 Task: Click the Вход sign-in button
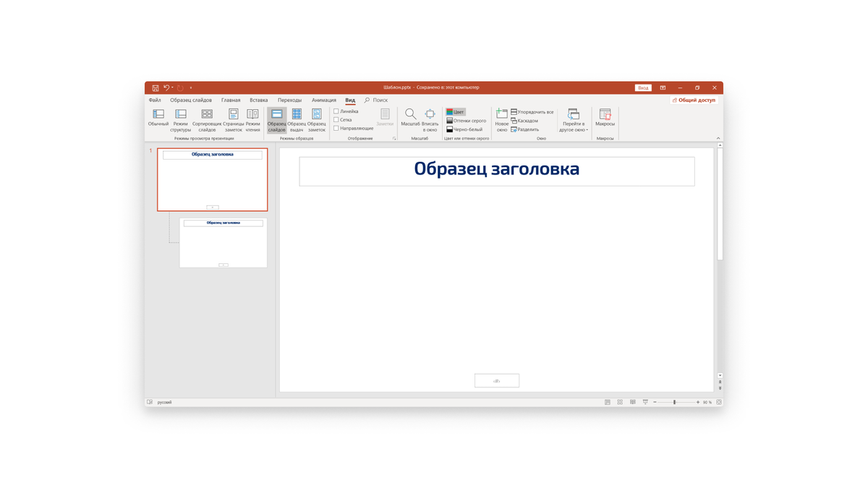coord(643,87)
